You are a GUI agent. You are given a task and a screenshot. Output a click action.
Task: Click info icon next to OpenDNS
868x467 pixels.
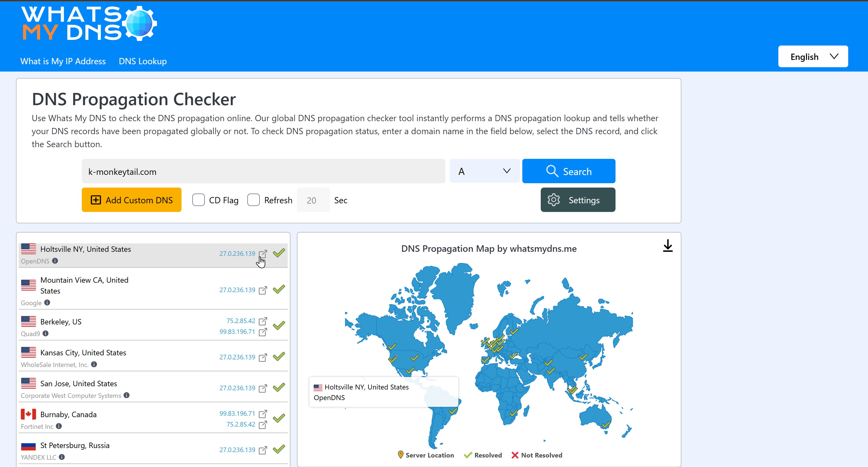tap(55, 261)
